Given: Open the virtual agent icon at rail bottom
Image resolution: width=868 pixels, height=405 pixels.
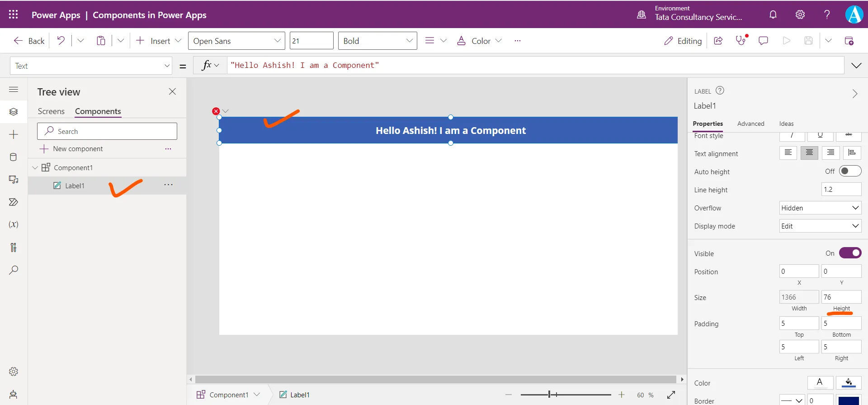Looking at the screenshot, I should tap(14, 394).
